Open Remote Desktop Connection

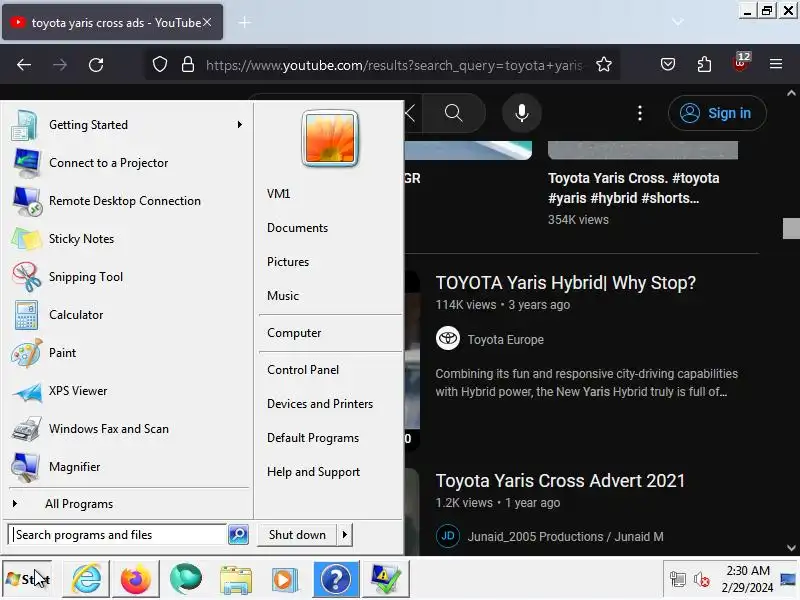pos(127,201)
